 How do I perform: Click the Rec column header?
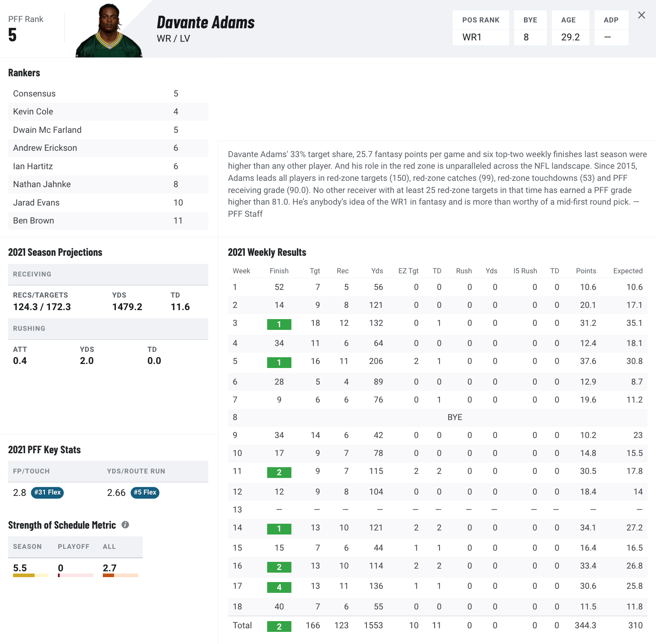(x=343, y=271)
